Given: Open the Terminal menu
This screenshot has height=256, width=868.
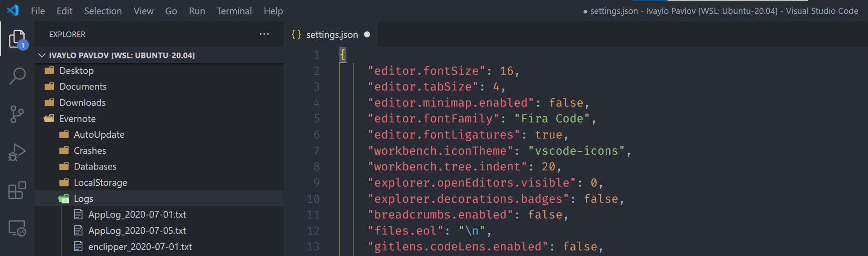Looking at the screenshot, I should [234, 11].
